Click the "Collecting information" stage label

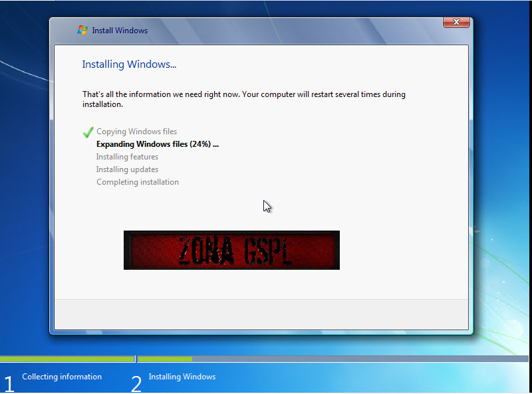(62, 377)
